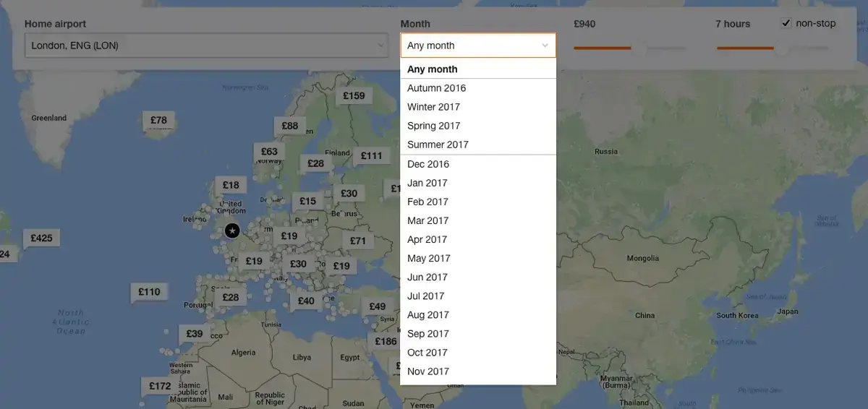Image resolution: width=868 pixels, height=409 pixels.
Task: Click the 7 hours flight duration slider
Action: pyautogui.click(x=773, y=48)
